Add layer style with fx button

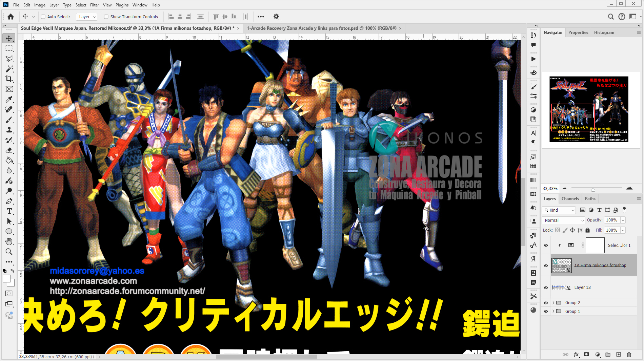click(x=576, y=355)
